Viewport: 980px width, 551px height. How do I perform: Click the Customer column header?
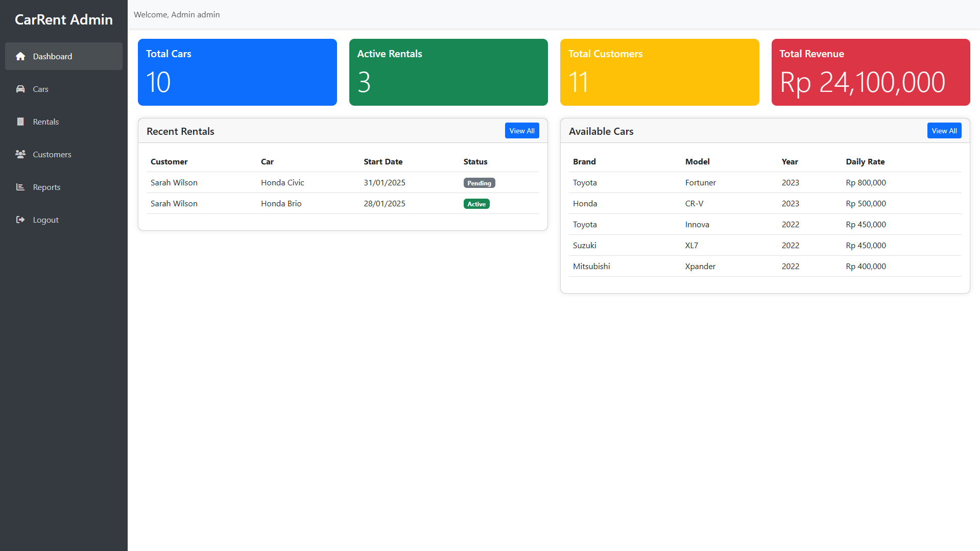[169, 161]
